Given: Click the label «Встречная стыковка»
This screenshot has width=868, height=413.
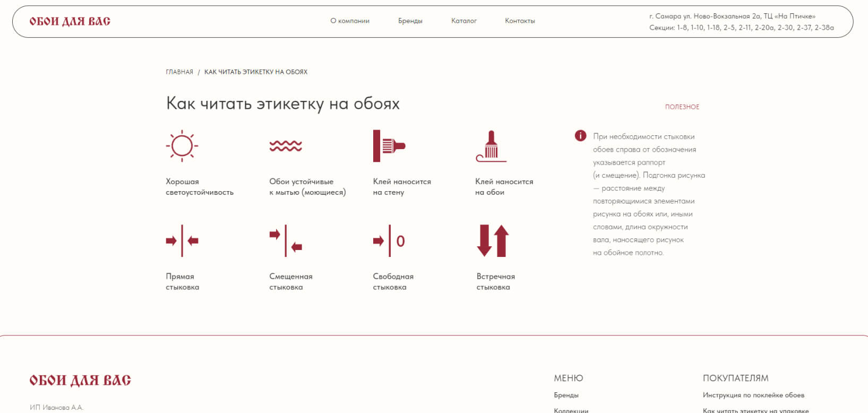Looking at the screenshot, I should pyautogui.click(x=496, y=282).
